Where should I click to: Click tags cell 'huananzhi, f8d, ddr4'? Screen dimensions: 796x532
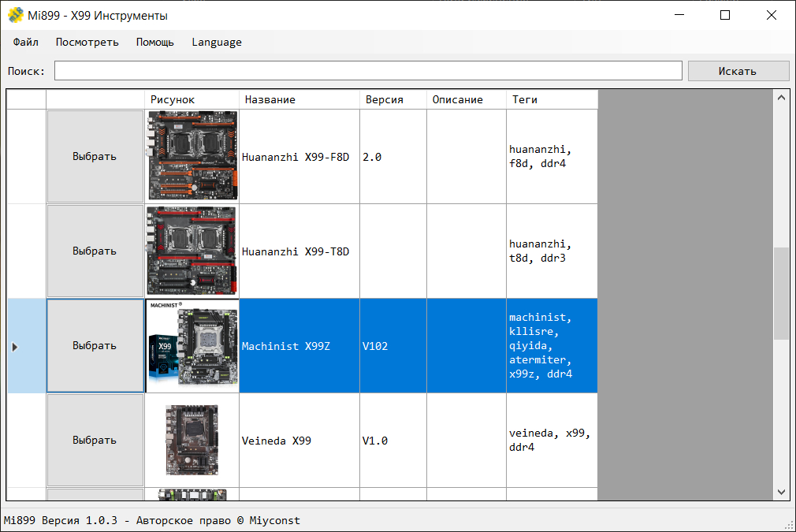(x=552, y=156)
